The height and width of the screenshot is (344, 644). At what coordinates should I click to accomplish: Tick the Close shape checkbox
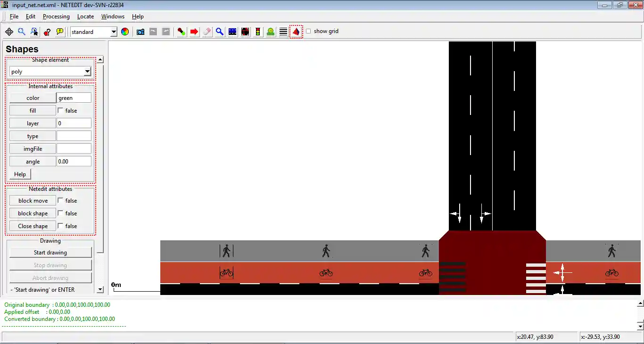pos(60,226)
